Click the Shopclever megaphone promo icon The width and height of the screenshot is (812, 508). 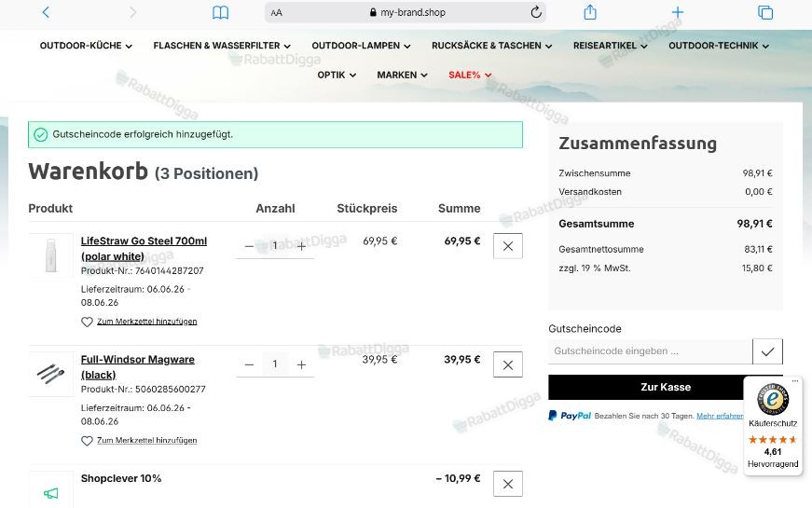pyautogui.click(x=50, y=493)
